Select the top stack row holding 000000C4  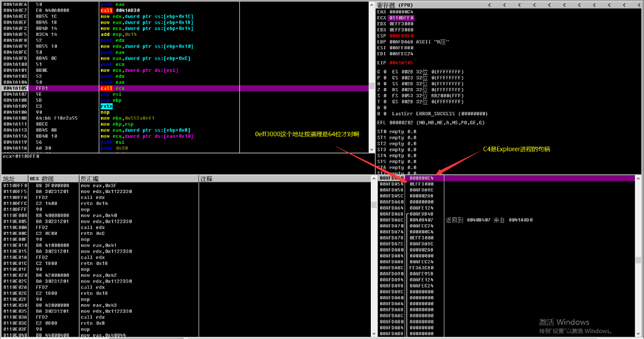point(506,178)
